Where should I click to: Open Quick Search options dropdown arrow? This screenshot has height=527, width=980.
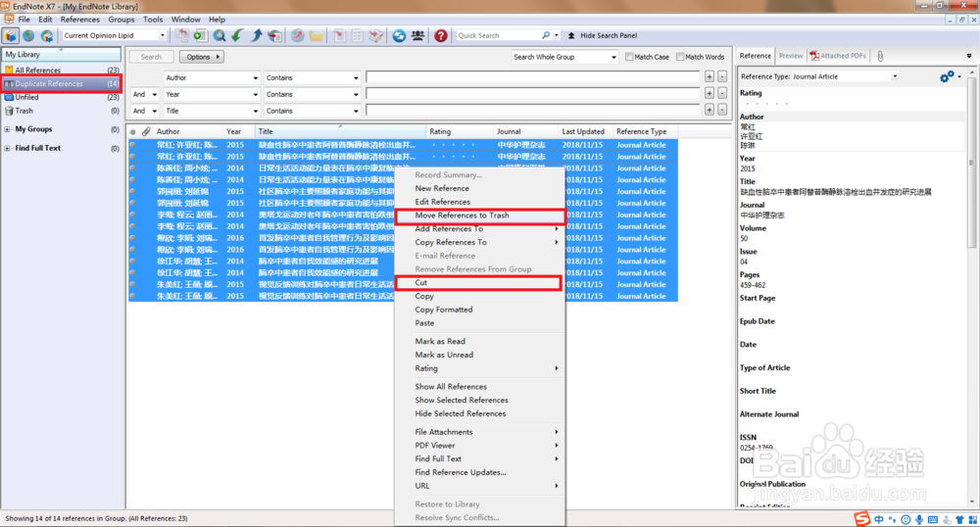[x=557, y=35]
